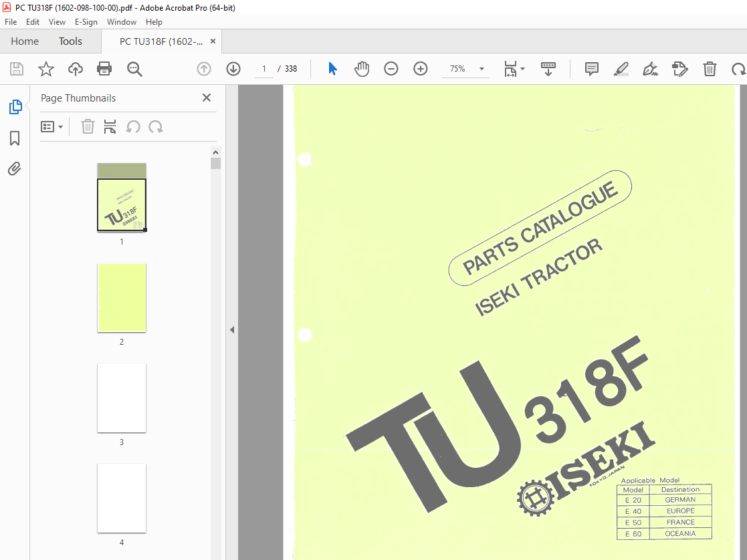This screenshot has height=560, width=747.
Task: Zoom out with the minus button
Action: click(x=391, y=69)
